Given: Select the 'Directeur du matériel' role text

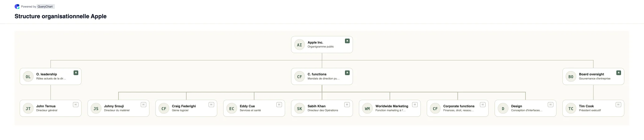Looking at the screenshot, I should tap(117, 110).
